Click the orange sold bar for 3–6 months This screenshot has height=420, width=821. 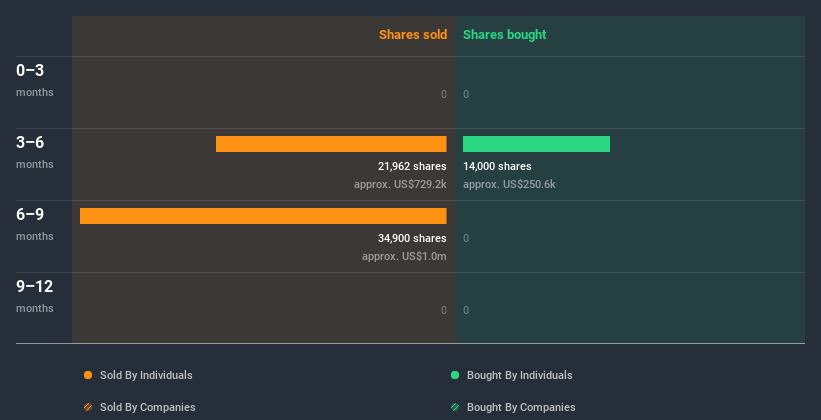331,144
